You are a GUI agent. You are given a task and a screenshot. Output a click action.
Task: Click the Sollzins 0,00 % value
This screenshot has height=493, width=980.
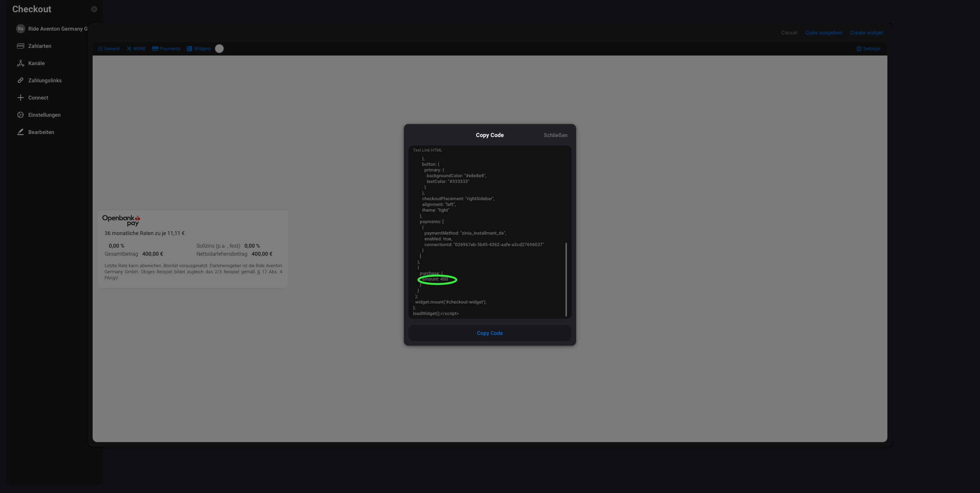[x=252, y=246]
